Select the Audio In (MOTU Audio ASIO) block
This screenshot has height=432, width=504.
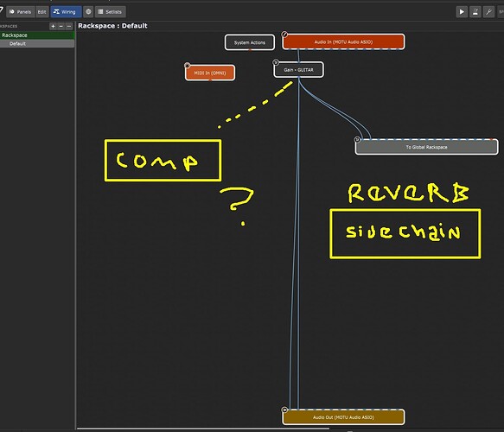click(x=343, y=41)
